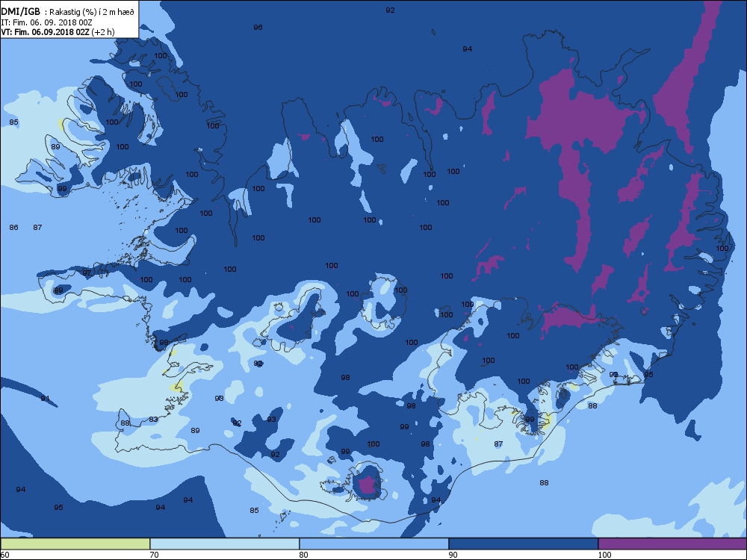Click the humidity value '86' on the map
Viewport: 747px width, 560px height.
pos(13,228)
